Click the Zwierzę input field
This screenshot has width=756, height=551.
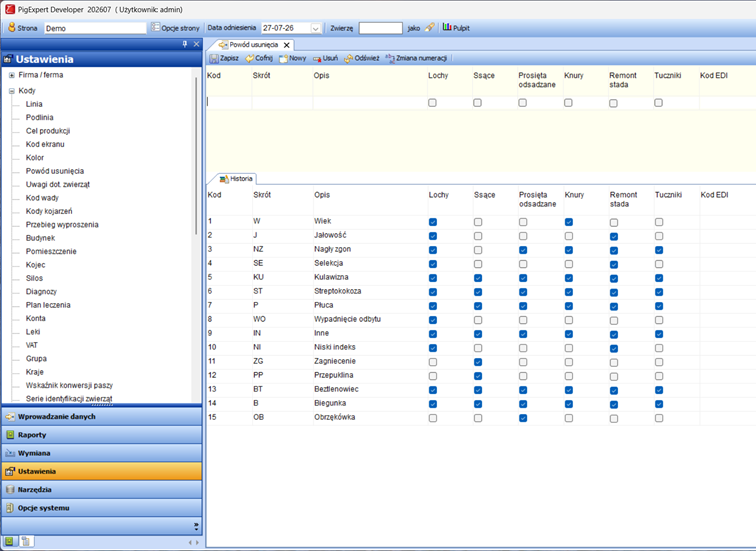pos(380,28)
